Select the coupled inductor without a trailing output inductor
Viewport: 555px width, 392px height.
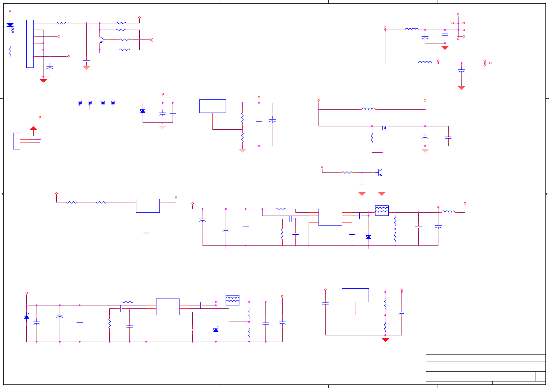pos(233,300)
